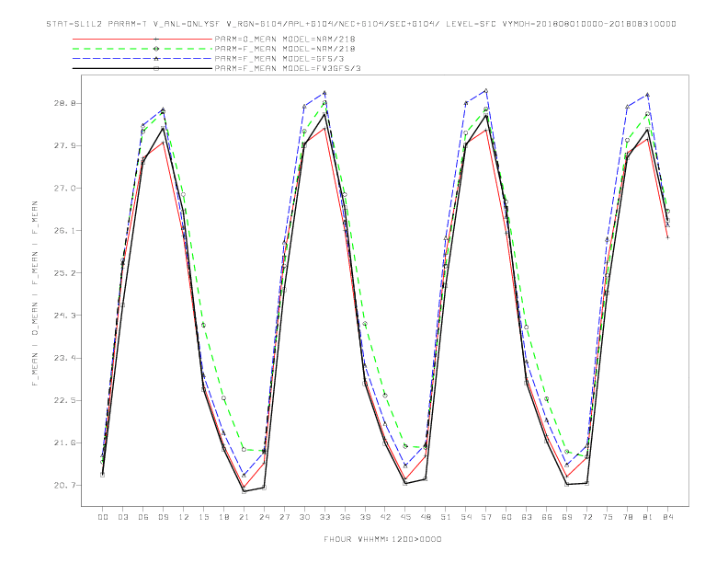This screenshot has width=728, height=563.
Task: Click the red solid legend line sample
Action: (x=142, y=39)
